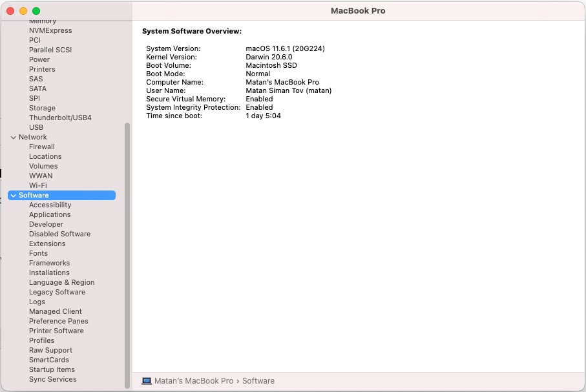Open Legacy Software entry
The height and width of the screenshot is (392, 586).
pos(58,293)
